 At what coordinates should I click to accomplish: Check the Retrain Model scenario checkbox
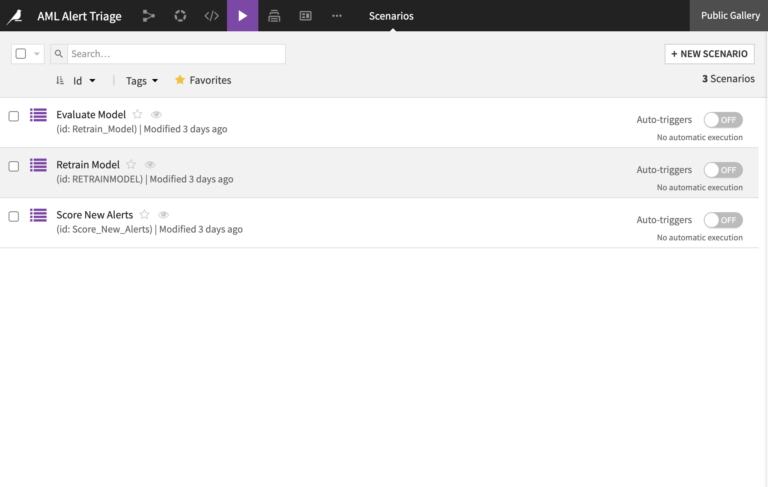14,166
